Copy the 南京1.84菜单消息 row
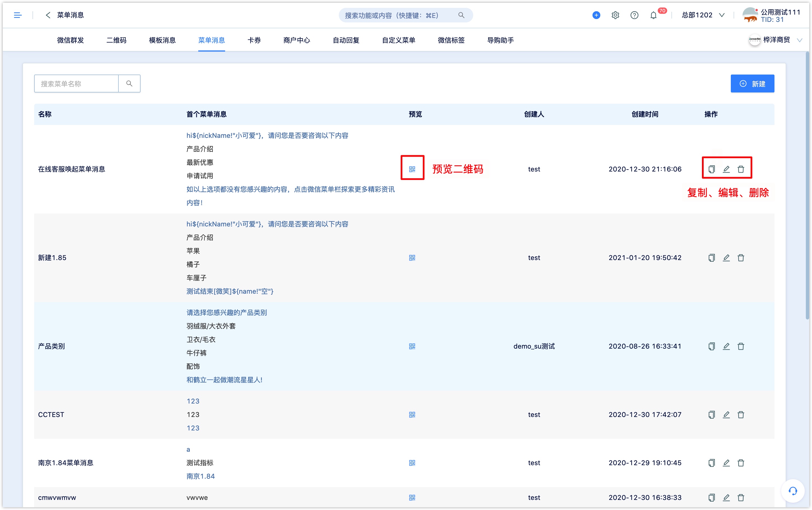Image resolution: width=812 pixels, height=510 pixels. (x=711, y=463)
